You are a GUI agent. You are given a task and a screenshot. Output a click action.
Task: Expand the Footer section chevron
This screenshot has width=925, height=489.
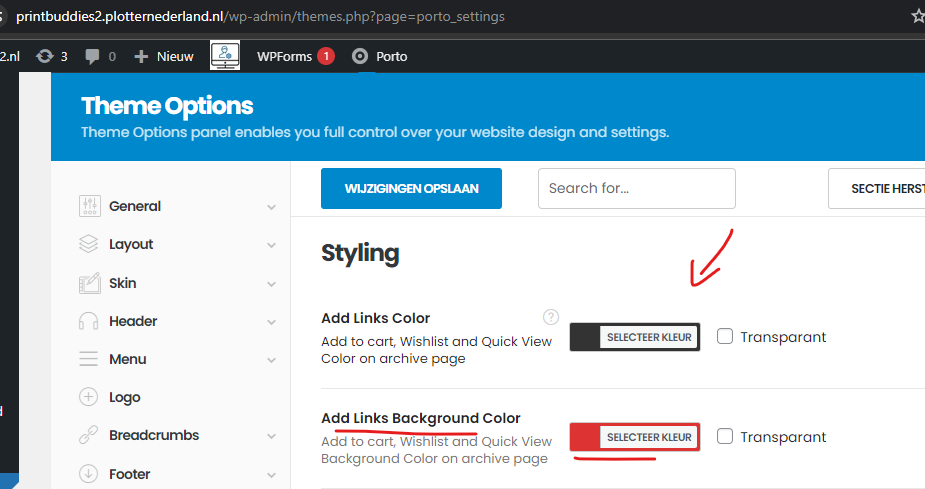[271, 475]
